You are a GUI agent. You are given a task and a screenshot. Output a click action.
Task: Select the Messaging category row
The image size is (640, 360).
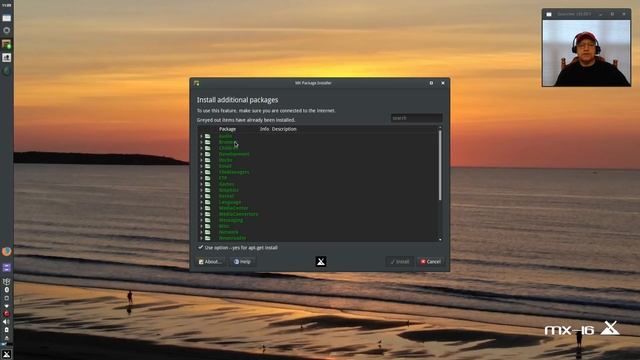point(318,220)
